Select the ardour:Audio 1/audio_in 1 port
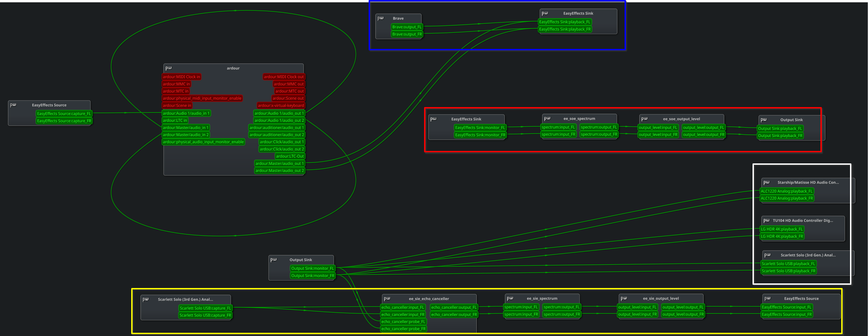Image resolution: width=868 pixels, height=336 pixels. click(186, 114)
